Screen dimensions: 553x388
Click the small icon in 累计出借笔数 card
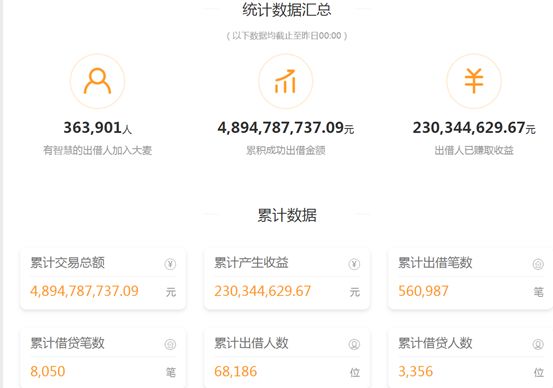pyautogui.click(x=538, y=264)
